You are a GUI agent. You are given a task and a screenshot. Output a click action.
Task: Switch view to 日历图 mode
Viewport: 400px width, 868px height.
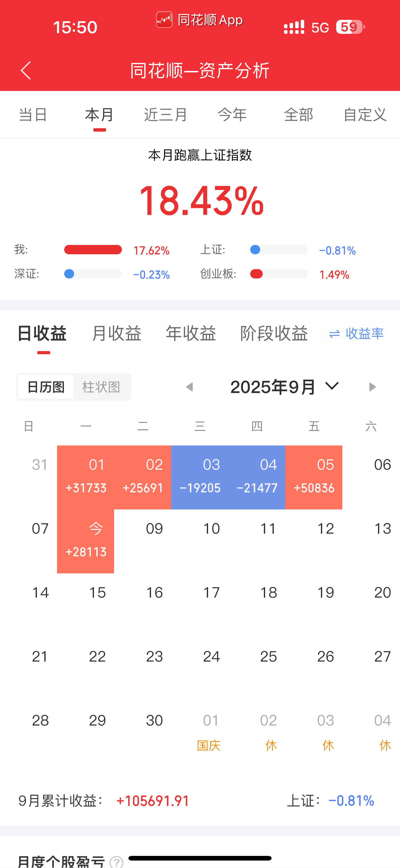(x=46, y=387)
